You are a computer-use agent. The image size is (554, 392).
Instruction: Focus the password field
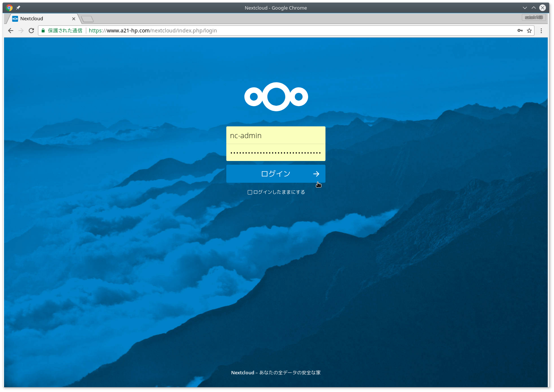point(276,153)
